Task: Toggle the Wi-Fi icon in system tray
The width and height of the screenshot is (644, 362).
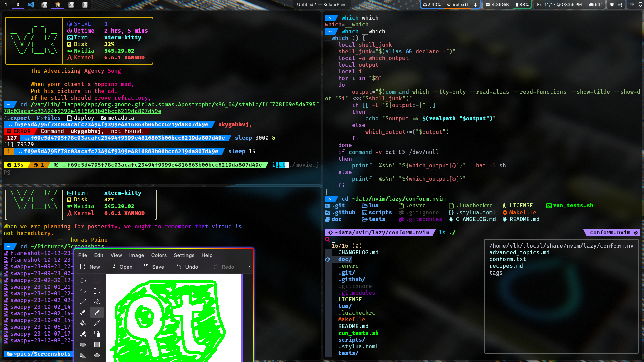Action: coord(632,5)
